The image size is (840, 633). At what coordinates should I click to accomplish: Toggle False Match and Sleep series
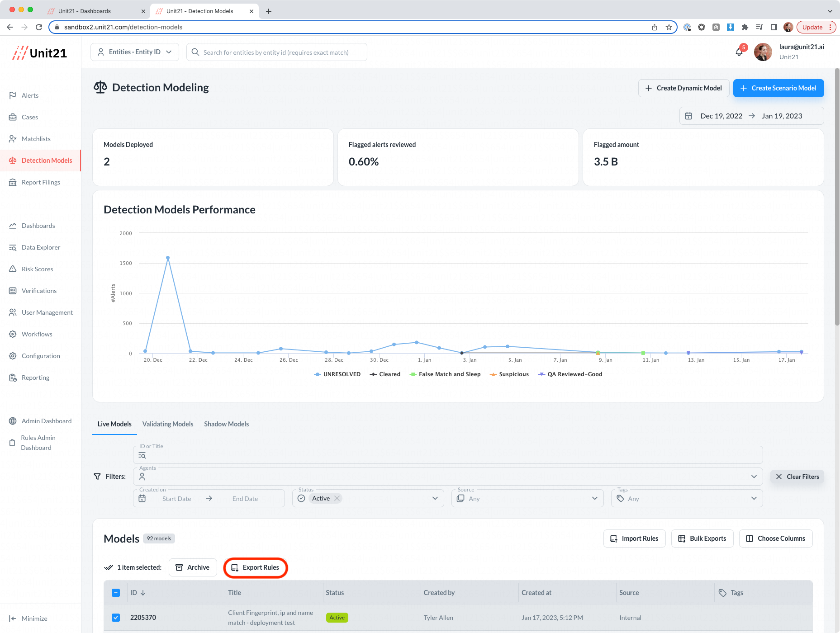tap(445, 374)
